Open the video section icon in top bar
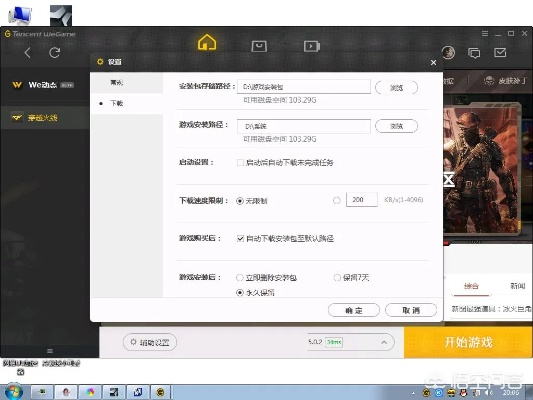 (x=312, y=46)
